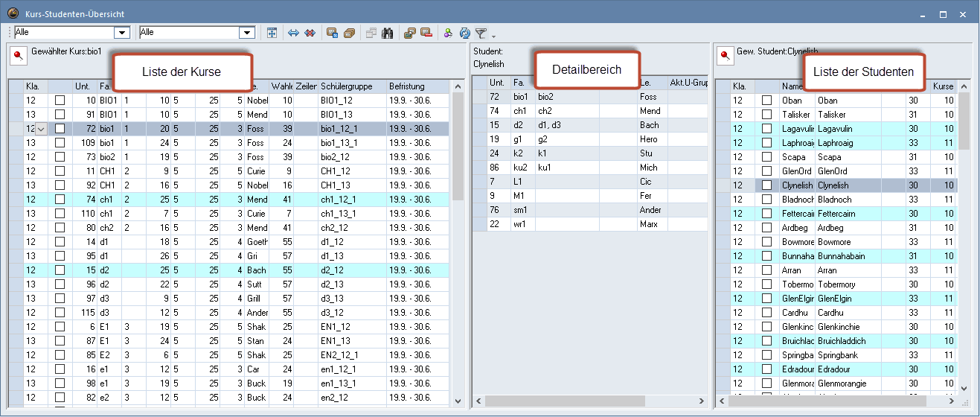Click the blue refresh circle icon

pos(465,33)
